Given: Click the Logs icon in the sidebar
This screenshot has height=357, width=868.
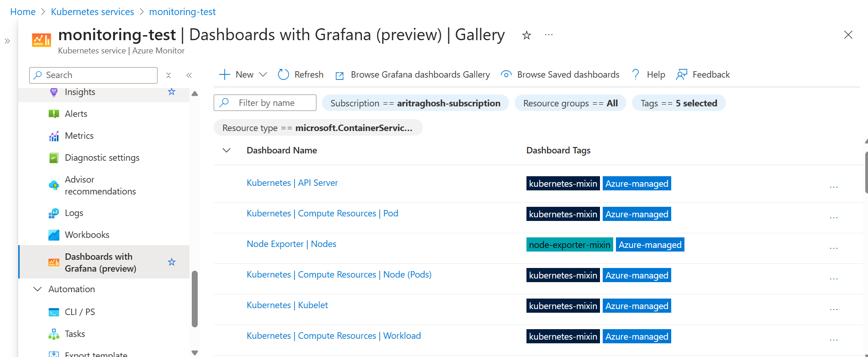Looking at the screenshot, I should tap(54, 213).
